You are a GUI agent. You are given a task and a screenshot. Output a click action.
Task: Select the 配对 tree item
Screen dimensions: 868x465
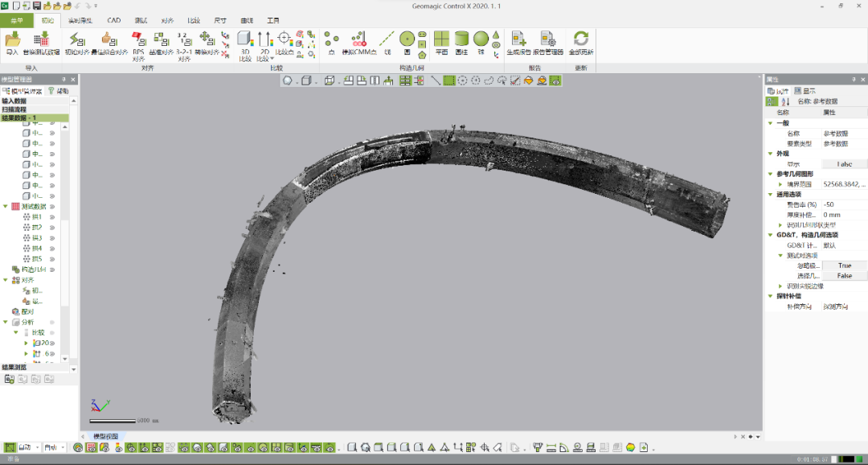coord(27,312)
